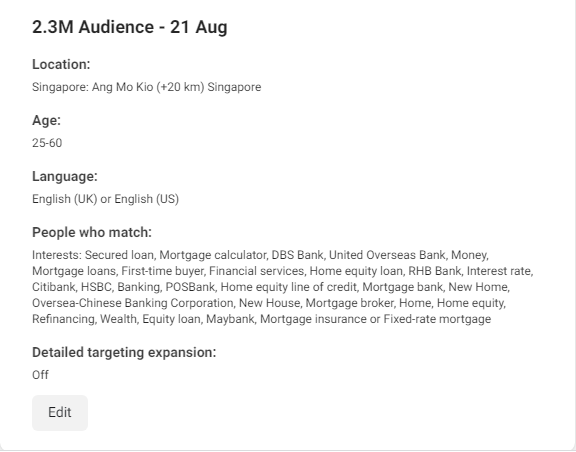Click the Interests paragraph starting 'Secured loan'
The image size is (576, 452).
(x=282, y=287)
